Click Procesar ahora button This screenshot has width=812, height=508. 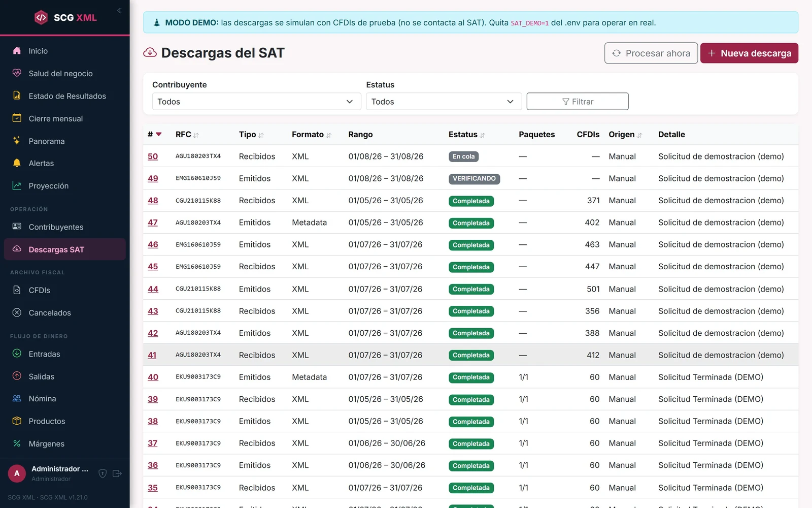651,53
